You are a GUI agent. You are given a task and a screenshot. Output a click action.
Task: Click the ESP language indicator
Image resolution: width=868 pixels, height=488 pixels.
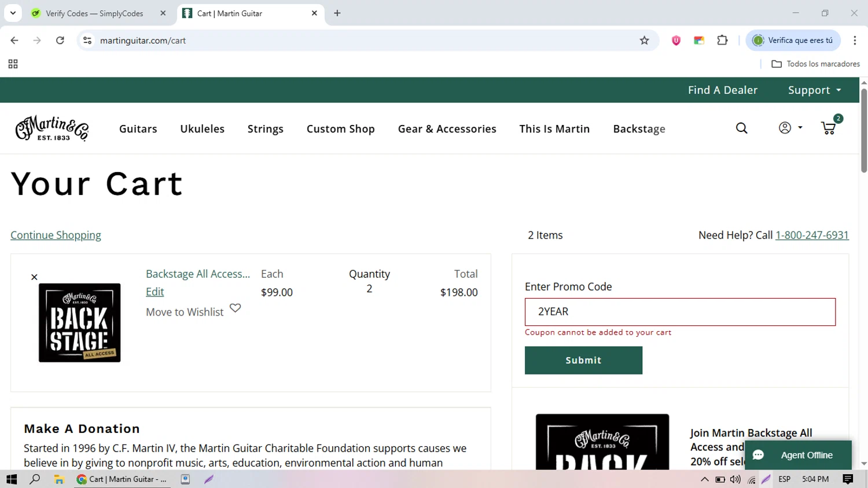(x=784, y=479)
